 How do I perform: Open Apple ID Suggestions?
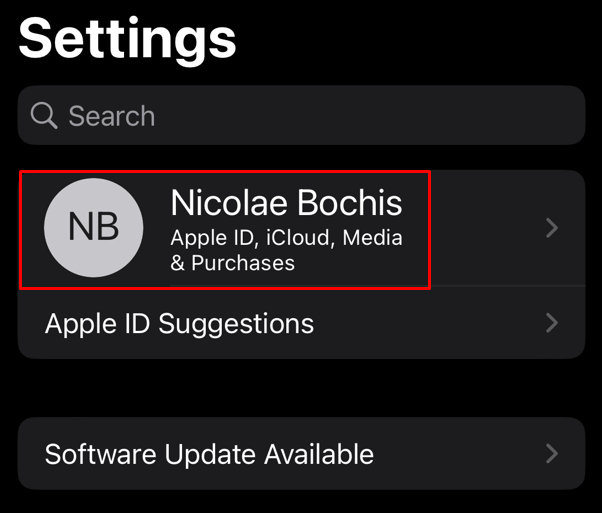click(x=301, y=323)
